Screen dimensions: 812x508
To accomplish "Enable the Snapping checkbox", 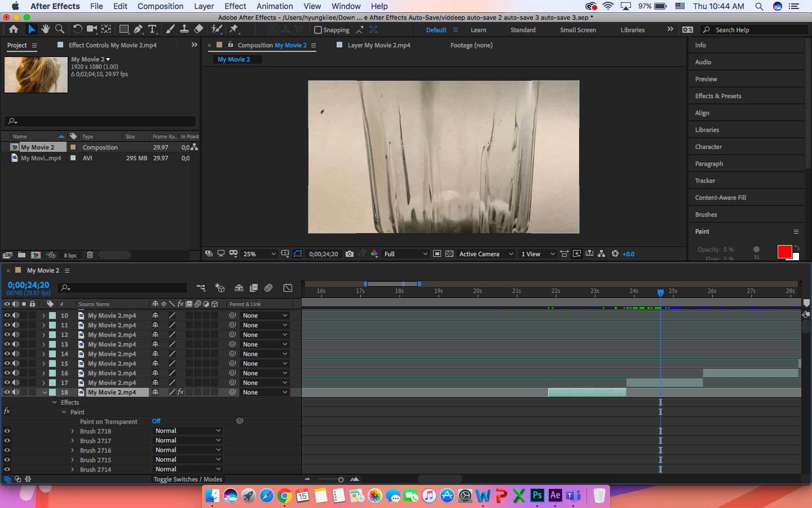I will tap(317, 29).
